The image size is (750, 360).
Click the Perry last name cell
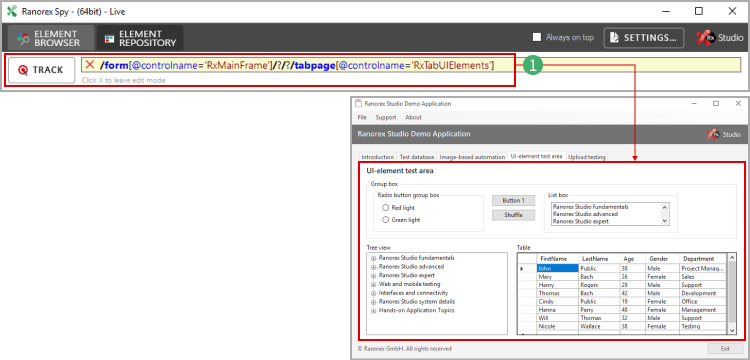(x=599, y=310)
